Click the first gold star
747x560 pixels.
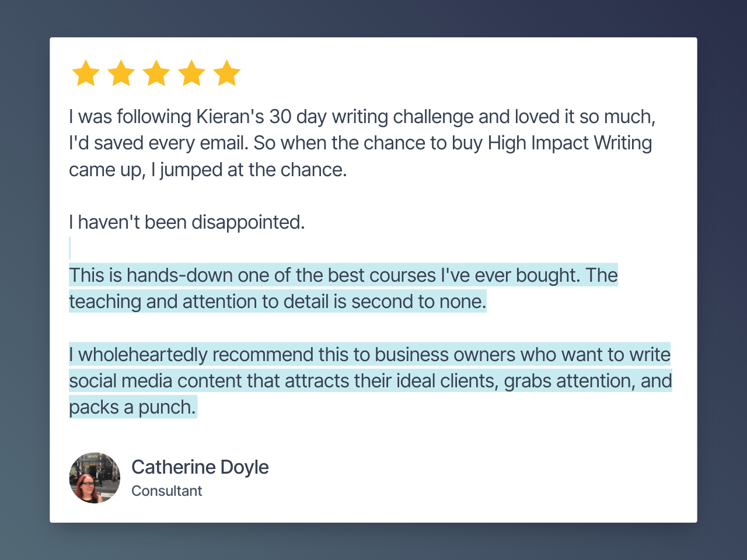(86, 73)
